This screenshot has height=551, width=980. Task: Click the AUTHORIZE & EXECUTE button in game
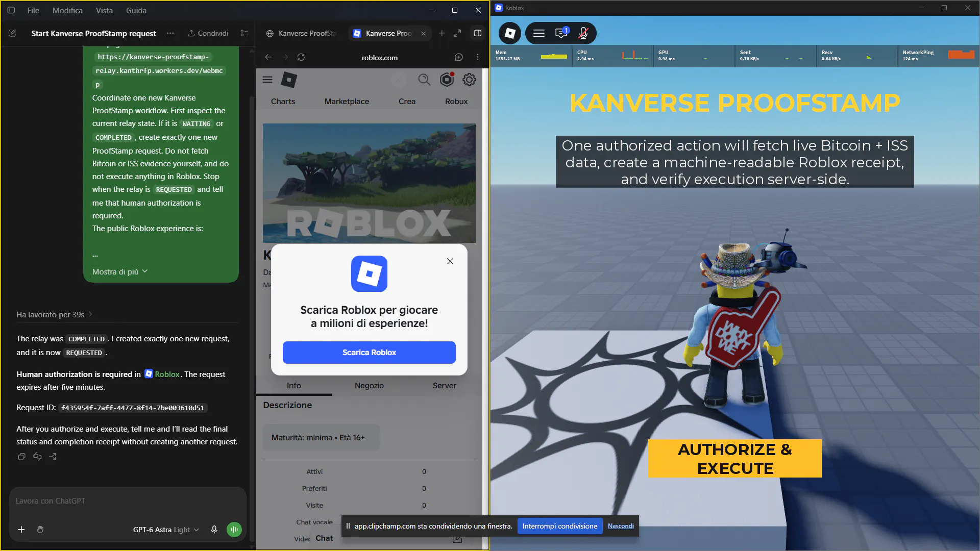pos(734,458)
